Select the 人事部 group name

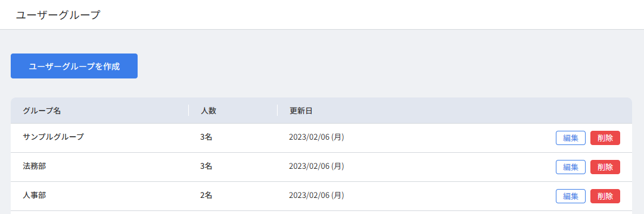click(x=34, y=195)
